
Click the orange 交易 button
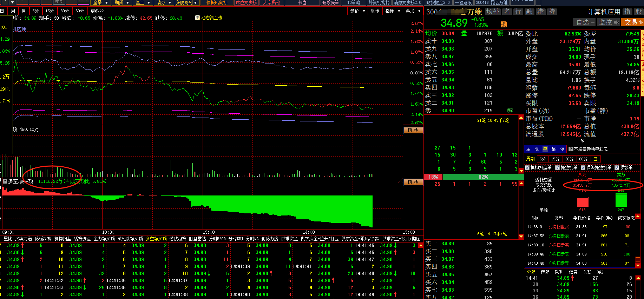pyautogui.click(x=632, y=22)
